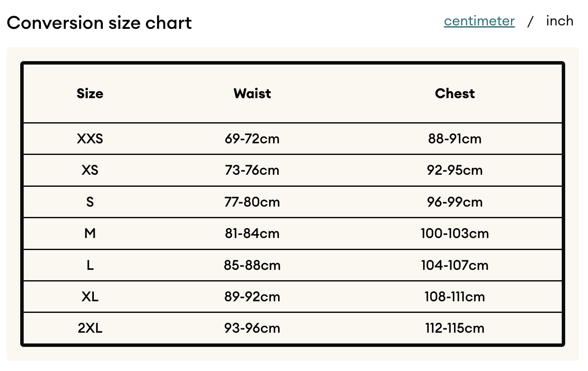Click the XS size row label
This screenshot has height=371, width=588.
click(x=90, y=170)
